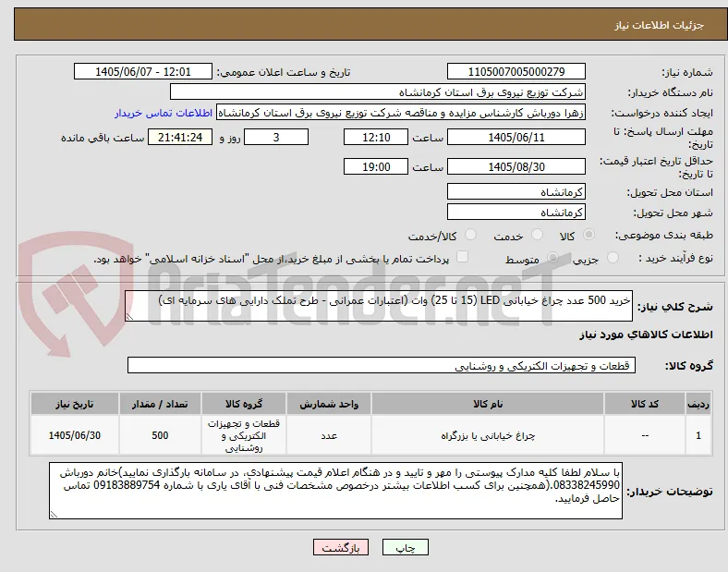This screenshot has height=572, width=728.
Task: Click the product code cell showing --
Action: tap(645, 435)
